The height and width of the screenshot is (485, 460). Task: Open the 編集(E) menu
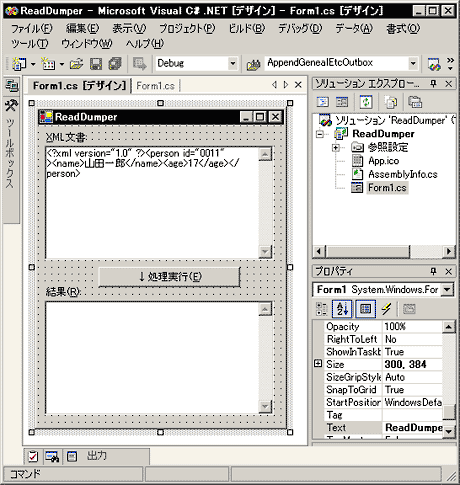click(82, 29)
